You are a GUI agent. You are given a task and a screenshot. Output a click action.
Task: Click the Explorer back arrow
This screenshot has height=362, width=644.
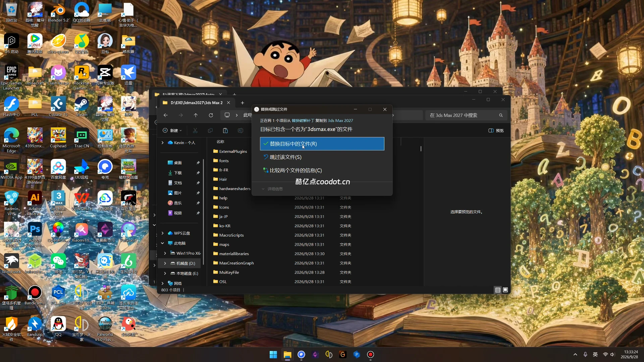[165, 115]
